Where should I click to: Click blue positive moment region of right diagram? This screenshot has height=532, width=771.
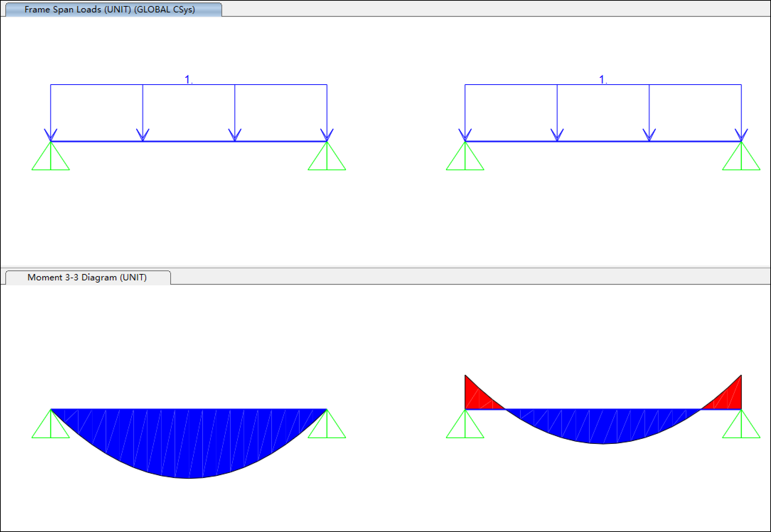603,426
